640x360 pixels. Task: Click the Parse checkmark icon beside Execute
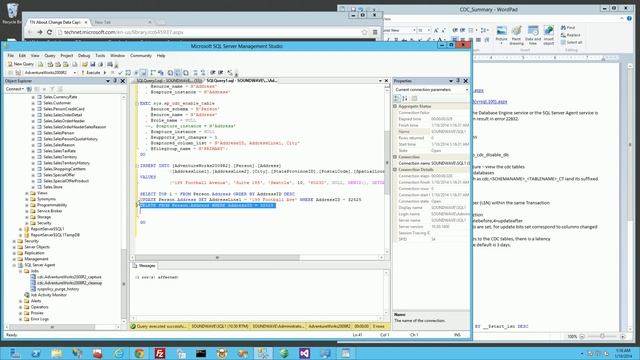(x=120, y=73)
